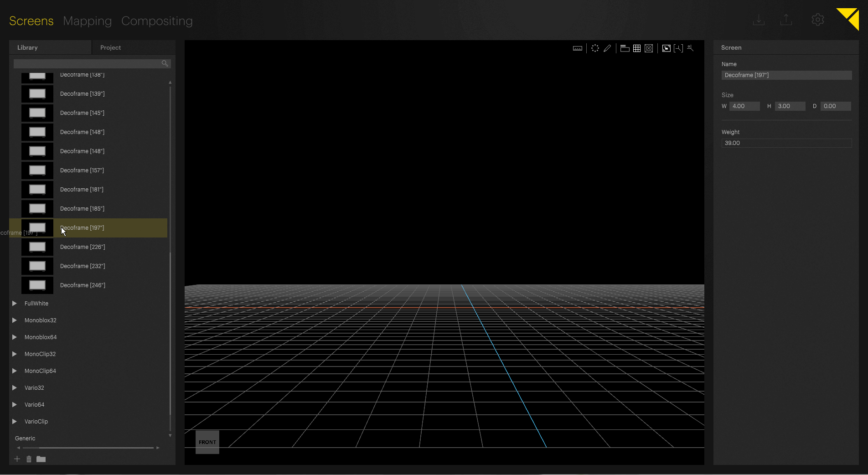This screenshot has height=475, width=868.
Task: Select the Generic library entry
Action: 25,439
